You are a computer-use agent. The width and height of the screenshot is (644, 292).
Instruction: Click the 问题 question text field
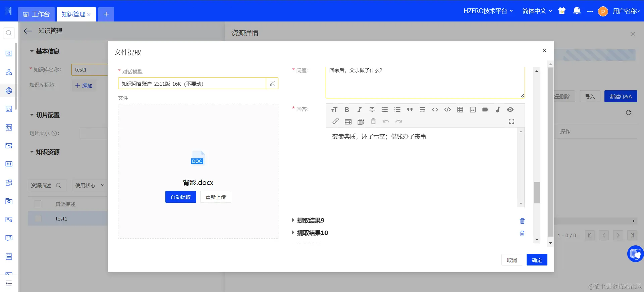click(425, 82)
